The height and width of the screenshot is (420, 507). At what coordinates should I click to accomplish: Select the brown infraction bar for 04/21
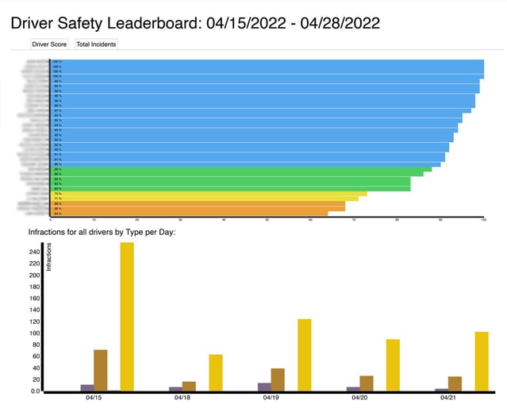click(x=455, y=383)
